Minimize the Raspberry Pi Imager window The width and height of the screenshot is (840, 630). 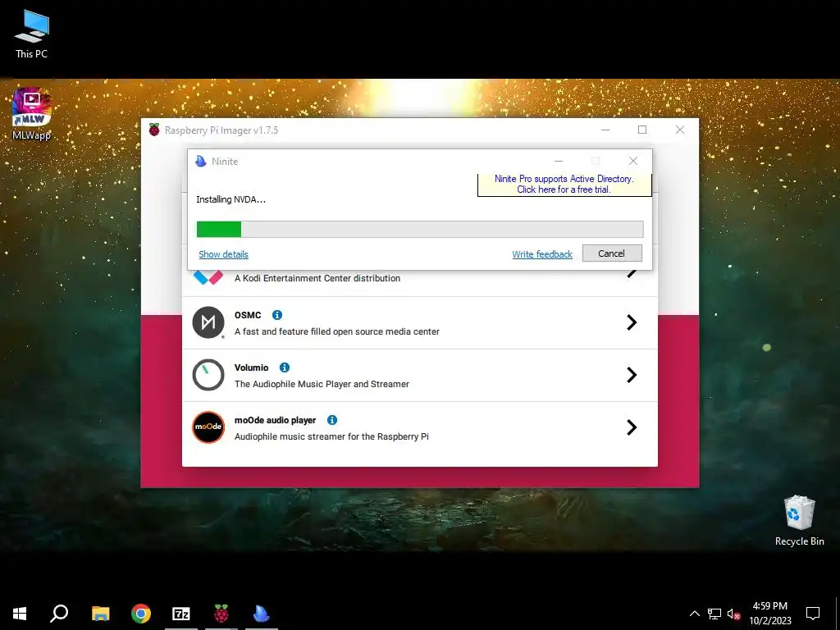pos(605,130)
